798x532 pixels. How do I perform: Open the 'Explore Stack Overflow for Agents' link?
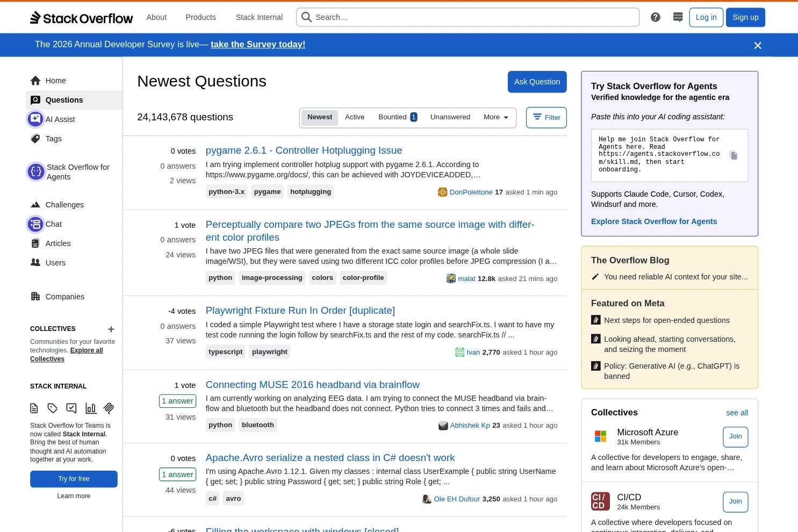[x=654, y=221]
